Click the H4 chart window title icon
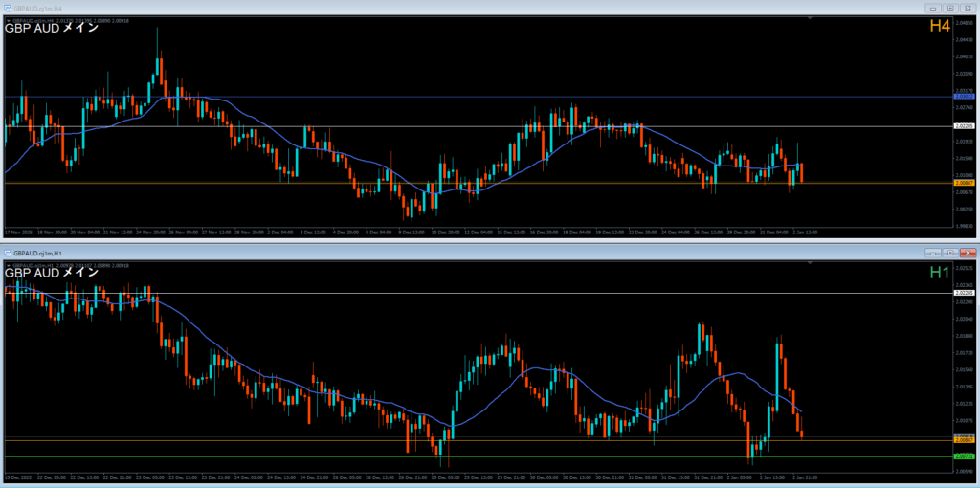This screenshot has height=488, width=980. 9,7
